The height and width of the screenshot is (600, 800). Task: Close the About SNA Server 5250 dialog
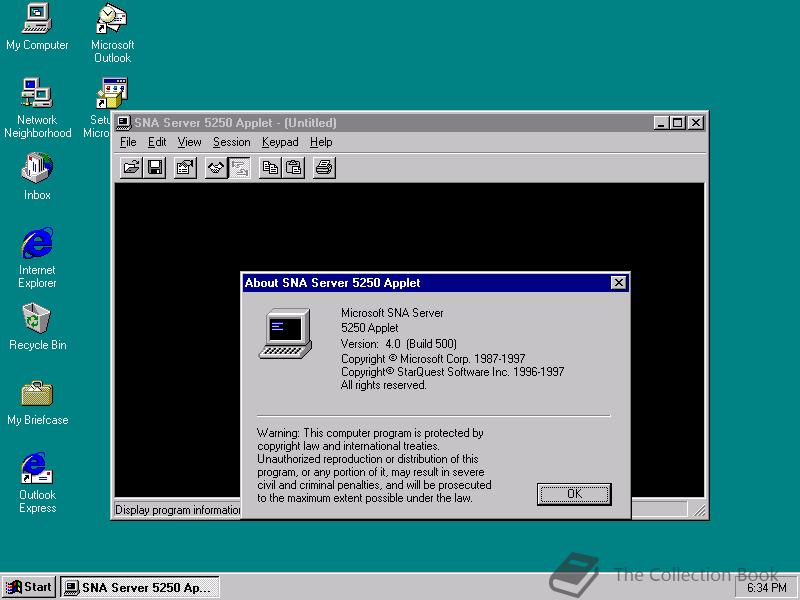pos(618,283)
